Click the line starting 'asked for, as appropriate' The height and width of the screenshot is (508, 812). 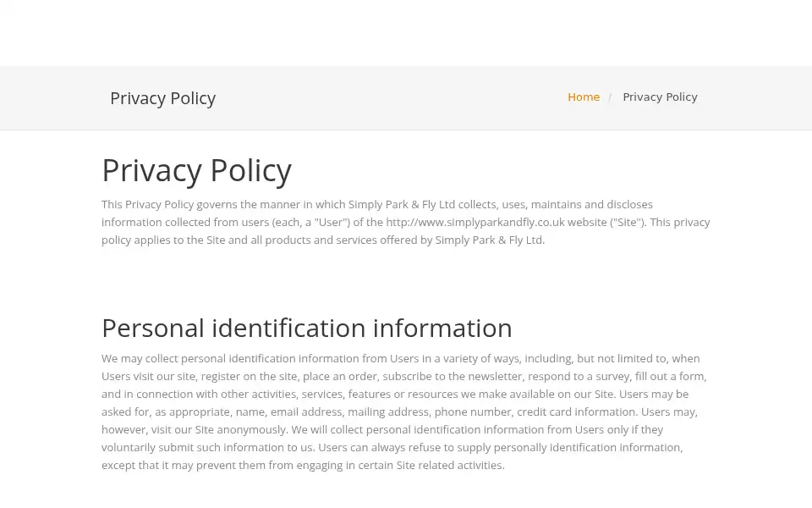pyautogui.click(x=400, y=412)
